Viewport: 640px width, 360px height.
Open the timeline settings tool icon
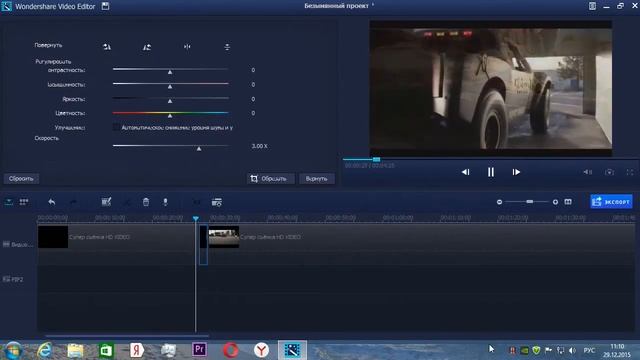coord(217,202)
